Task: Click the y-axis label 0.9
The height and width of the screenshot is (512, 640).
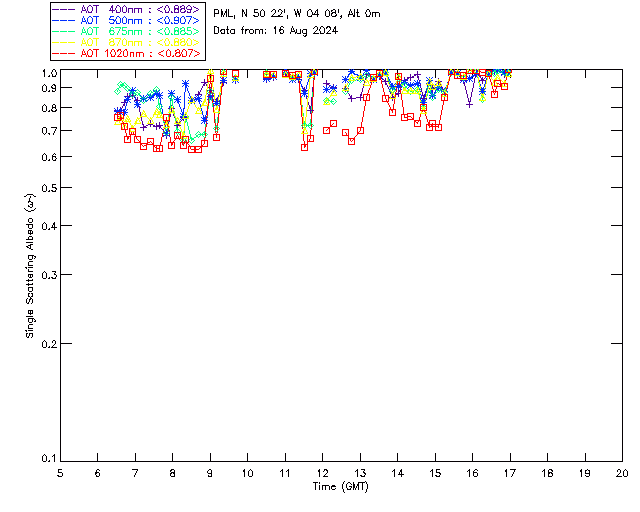Action: (49, 88)
